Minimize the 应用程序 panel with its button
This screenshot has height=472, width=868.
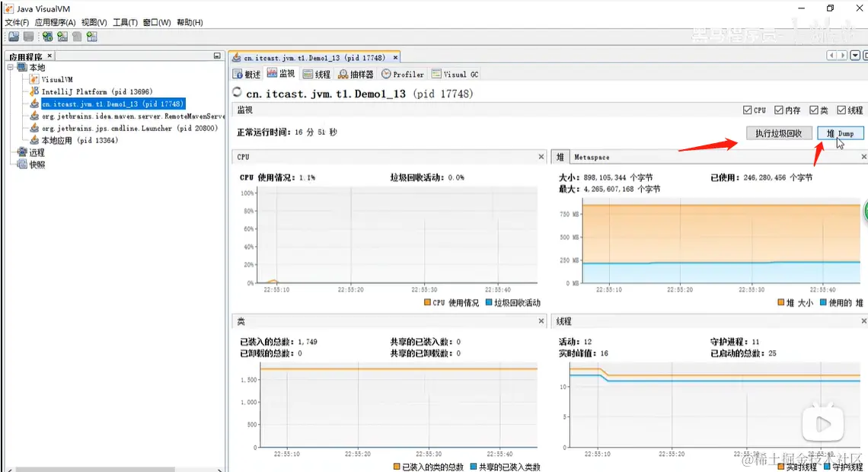217,56
